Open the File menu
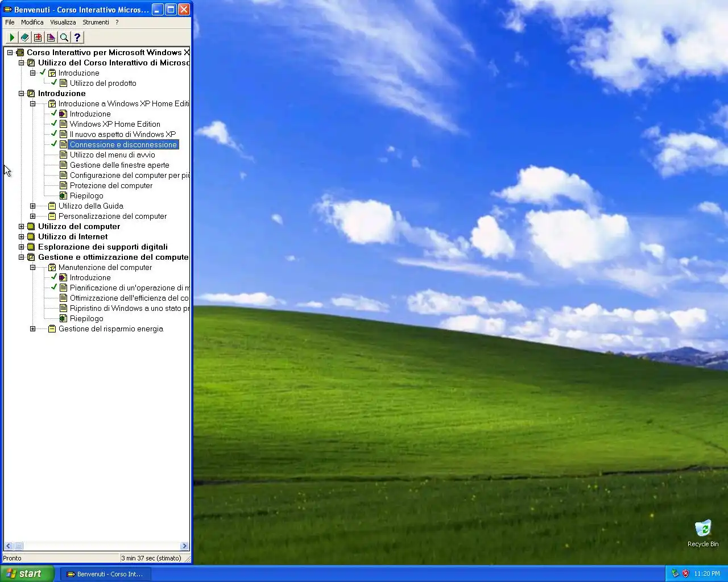728x582 pixels. pos(10,22)
